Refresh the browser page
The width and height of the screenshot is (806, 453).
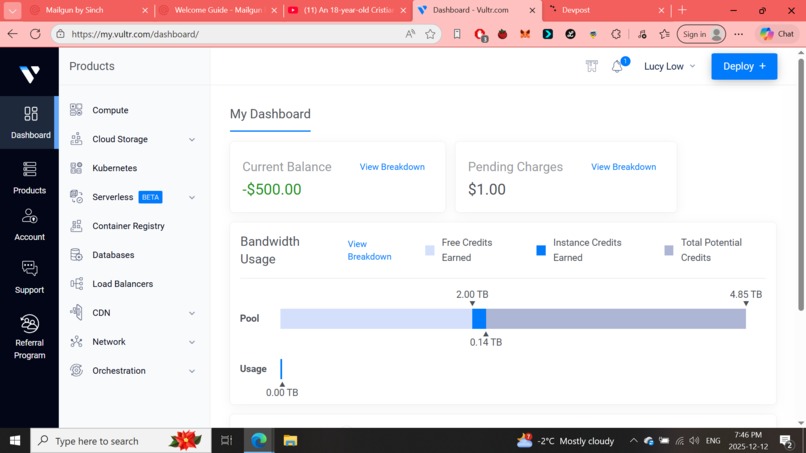(35, 34)
